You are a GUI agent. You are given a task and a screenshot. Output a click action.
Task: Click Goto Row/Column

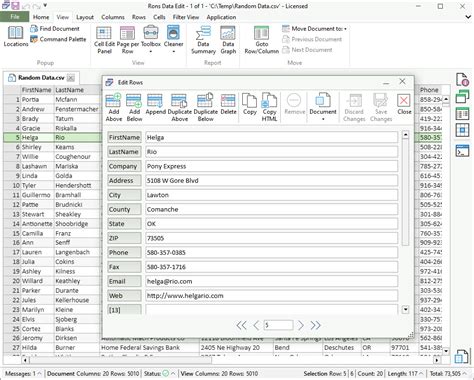tap(261, 40)
